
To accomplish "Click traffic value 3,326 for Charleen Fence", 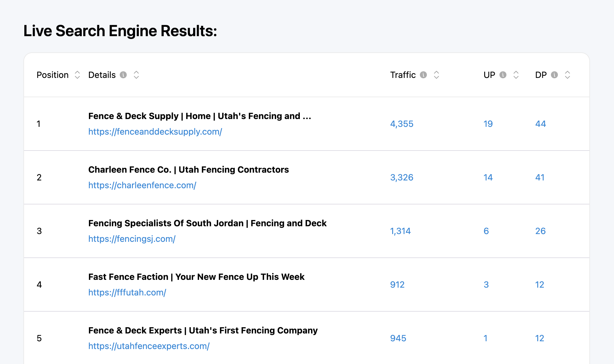I will point(402,177).
